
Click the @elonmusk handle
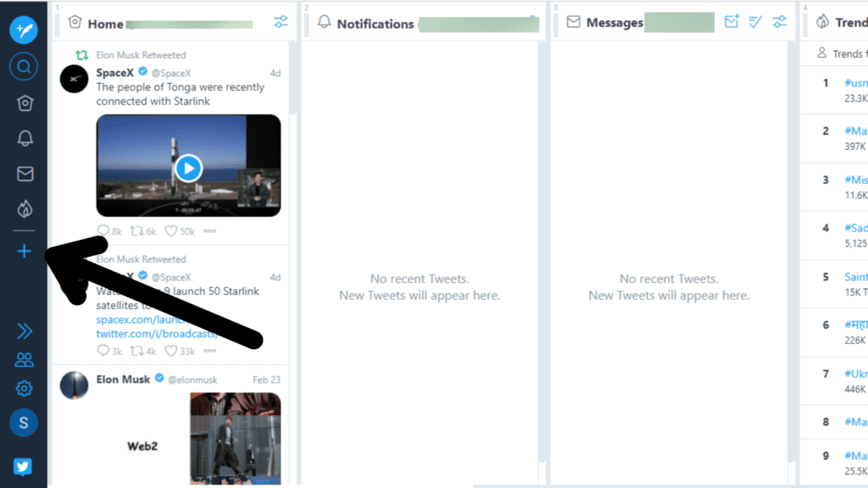(x=192, y=380)
